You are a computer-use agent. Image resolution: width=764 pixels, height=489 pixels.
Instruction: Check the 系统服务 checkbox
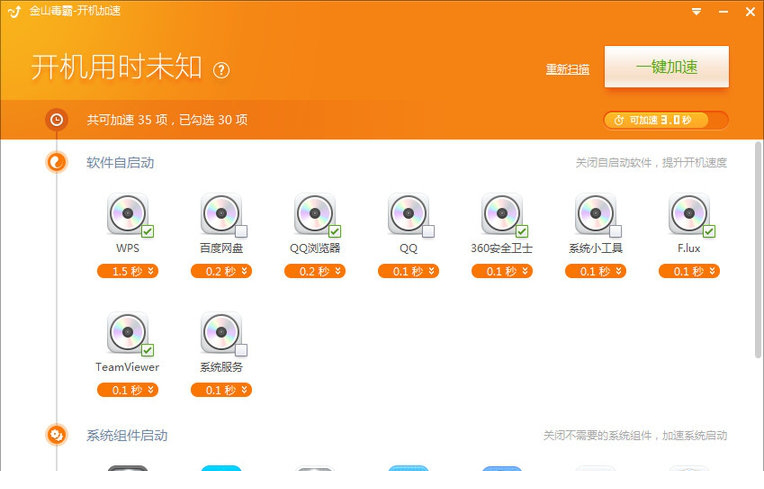click(x=241, y=350)
